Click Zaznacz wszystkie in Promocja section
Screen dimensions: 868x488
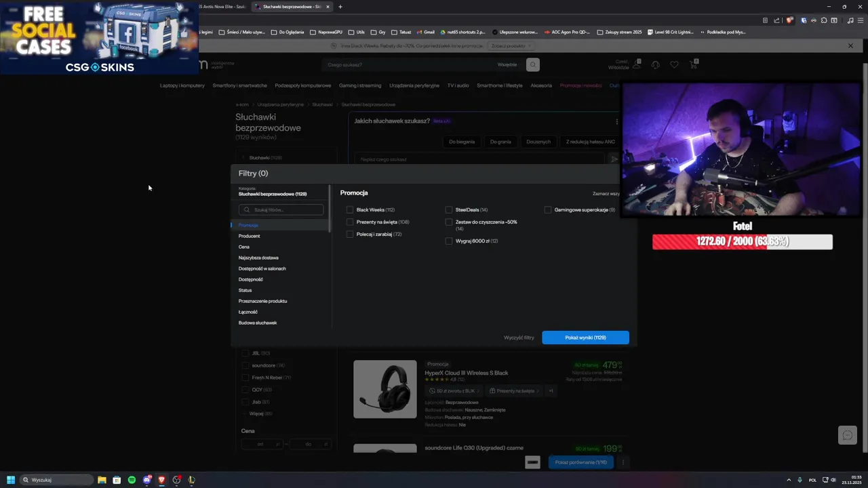click(x=606, y=194)
